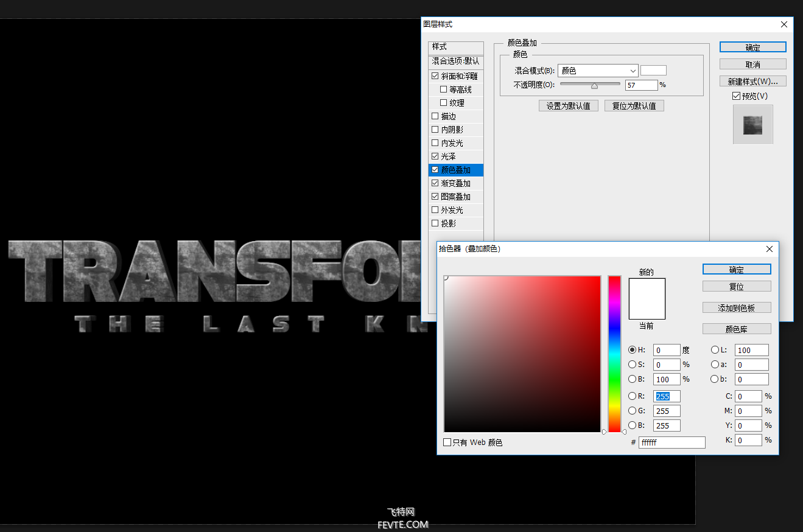The width and height of the screenshot is (803, 532).
Task: Select the 渐变叠加 style entry
Action: pos(456,183)
